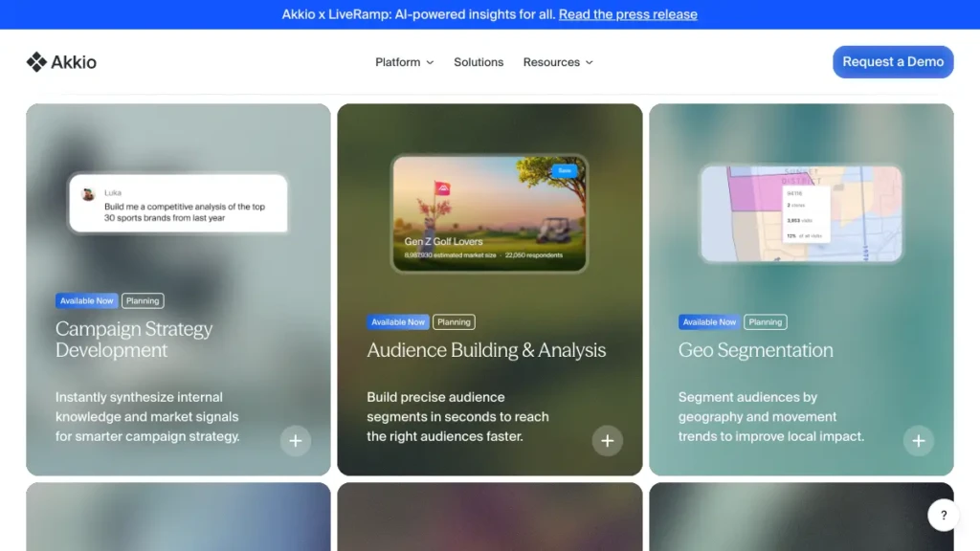Click the Save button on golf image
Viewport: 980px width, 551px height.
(x=565, y=170)
